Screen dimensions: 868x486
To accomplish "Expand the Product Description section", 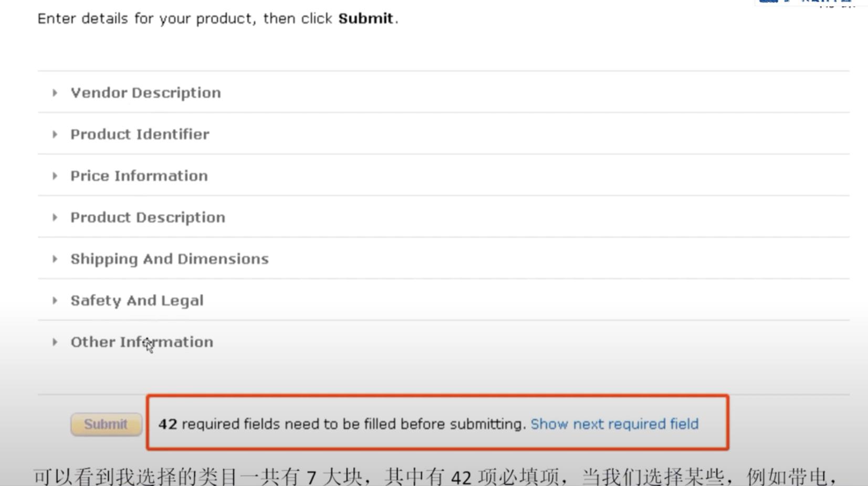I will coord(148,217).
